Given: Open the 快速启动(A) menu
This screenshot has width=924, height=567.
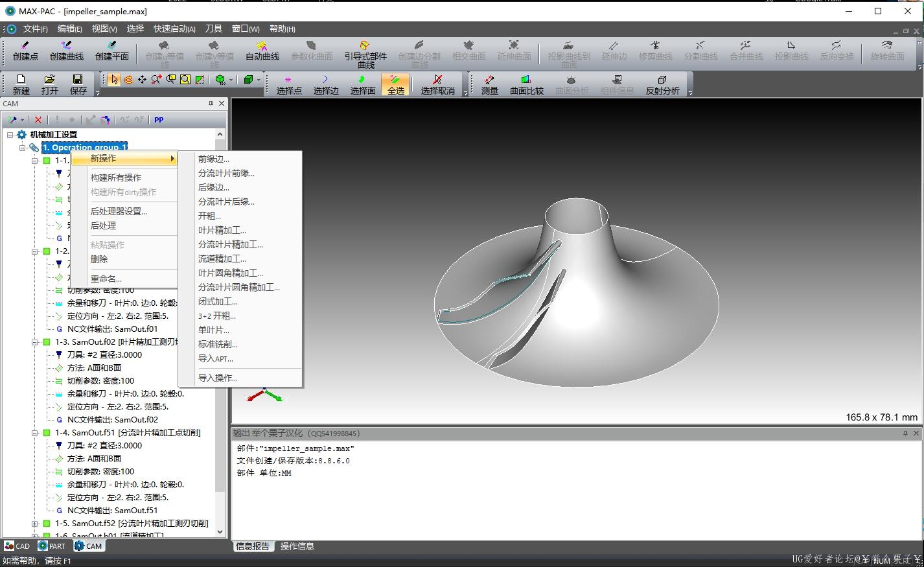Looking at the screenshot, I should (174, 29).
